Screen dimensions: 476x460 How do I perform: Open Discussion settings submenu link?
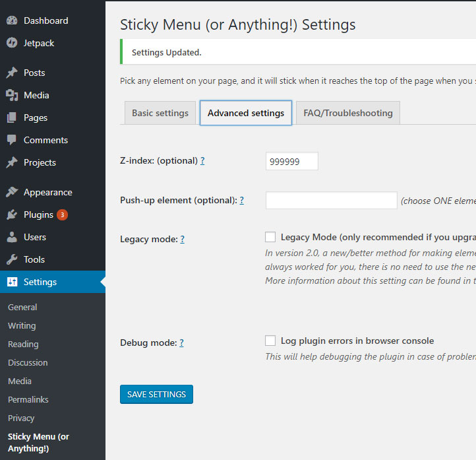tap(28, 363)
